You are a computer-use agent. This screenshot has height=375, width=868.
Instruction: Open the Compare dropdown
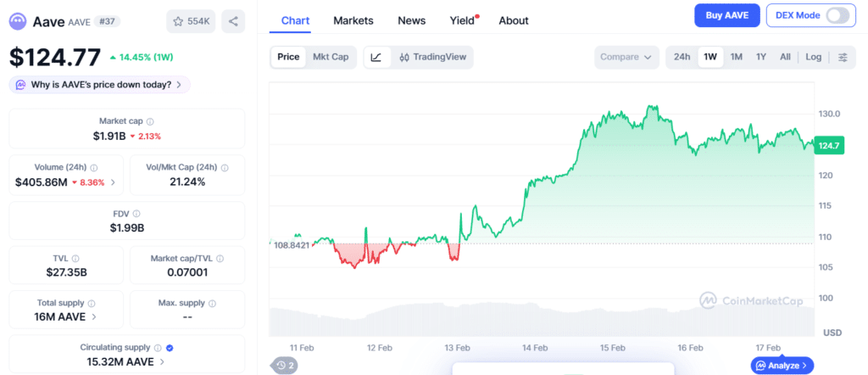(626, 57)
